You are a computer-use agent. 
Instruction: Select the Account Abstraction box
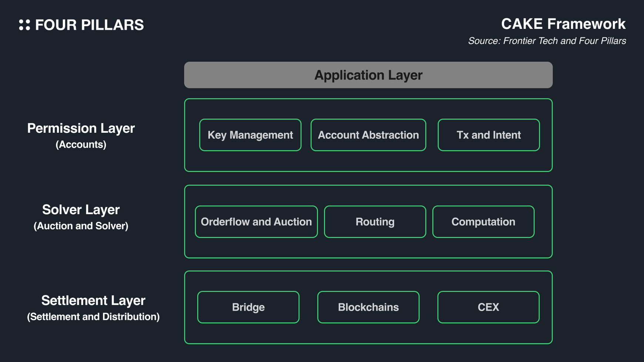coord(368,135)
